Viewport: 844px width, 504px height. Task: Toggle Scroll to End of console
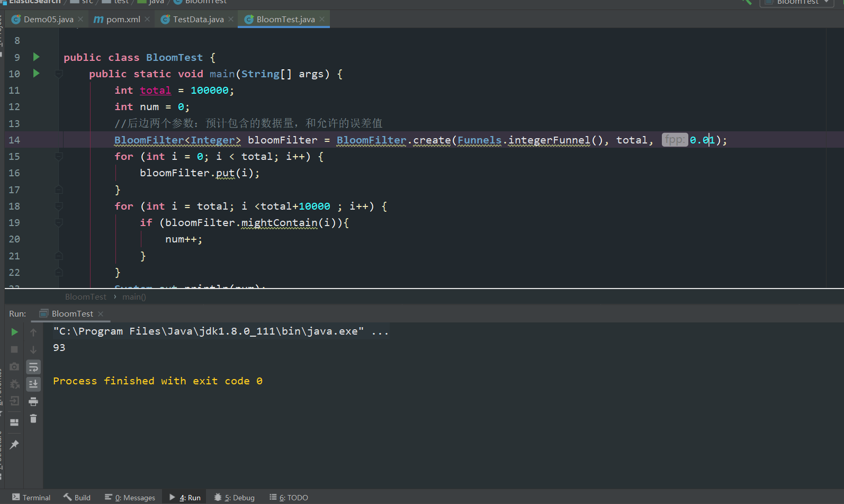click(33, 384)
